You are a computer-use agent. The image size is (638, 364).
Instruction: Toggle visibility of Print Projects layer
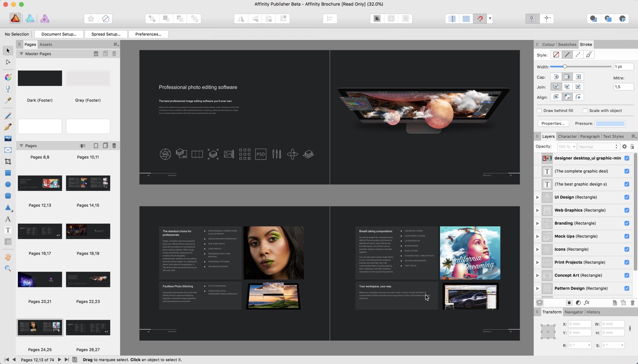pyautogui.click(x=627, y=262)
